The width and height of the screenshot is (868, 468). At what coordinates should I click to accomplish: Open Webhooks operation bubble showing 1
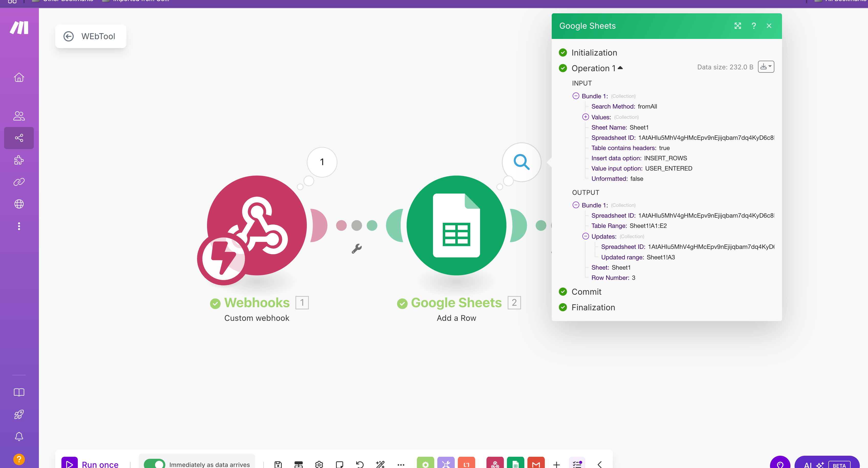coord(322,162)
